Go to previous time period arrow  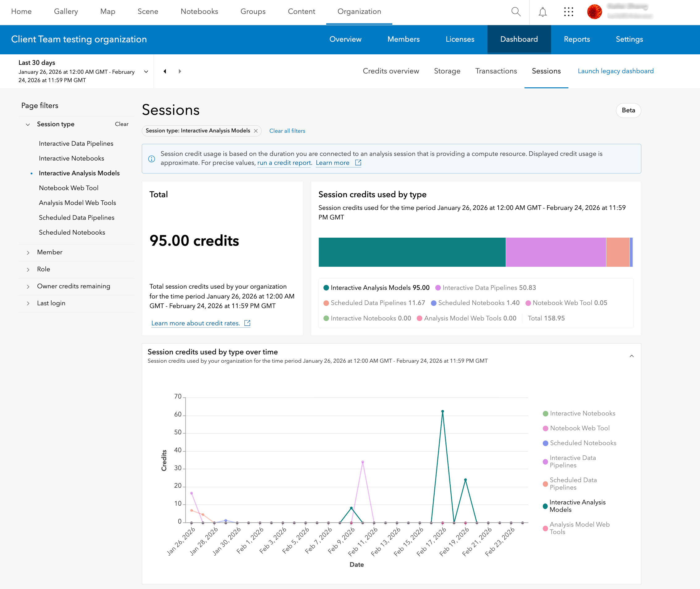coord(165,71)
